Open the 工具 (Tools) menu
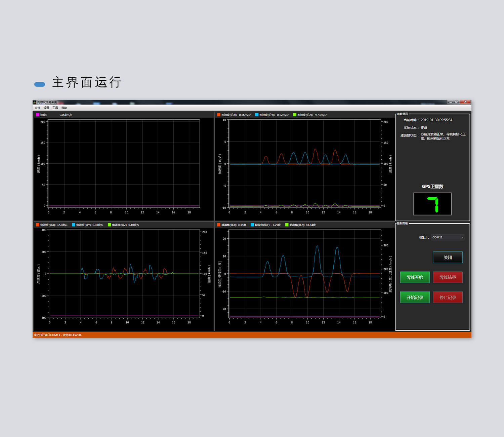The height and width of the screenshot is (437, 504). [55, 108]
